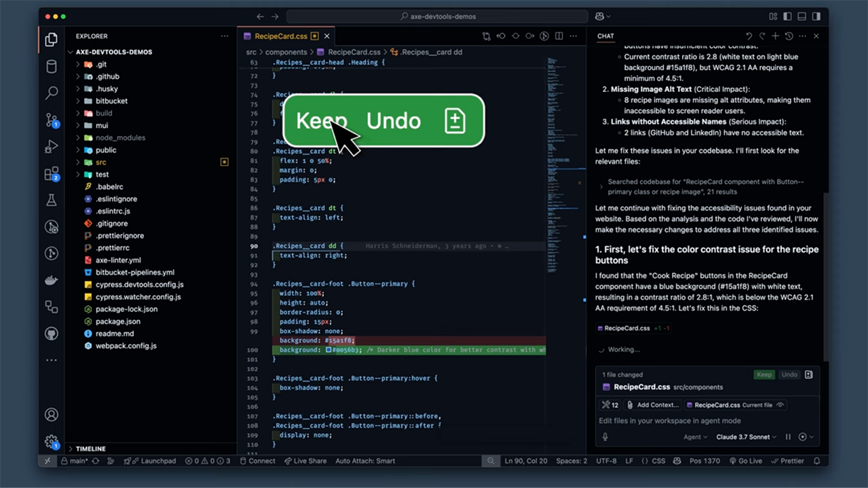Click the Keep button for file changes
Image resolution: width=868 pixels, height=488 pixels.
764,374
